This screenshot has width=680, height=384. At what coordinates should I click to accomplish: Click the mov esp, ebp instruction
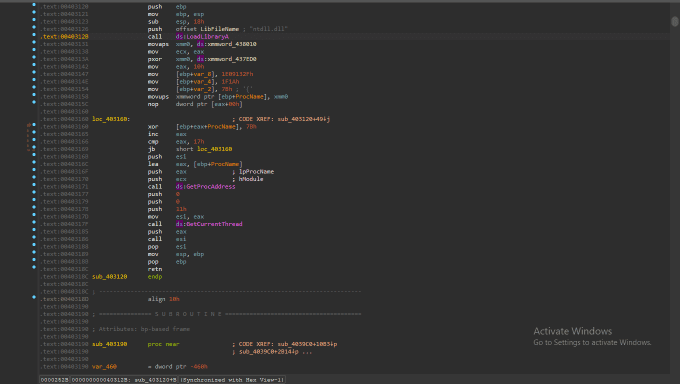coord(176,254)
